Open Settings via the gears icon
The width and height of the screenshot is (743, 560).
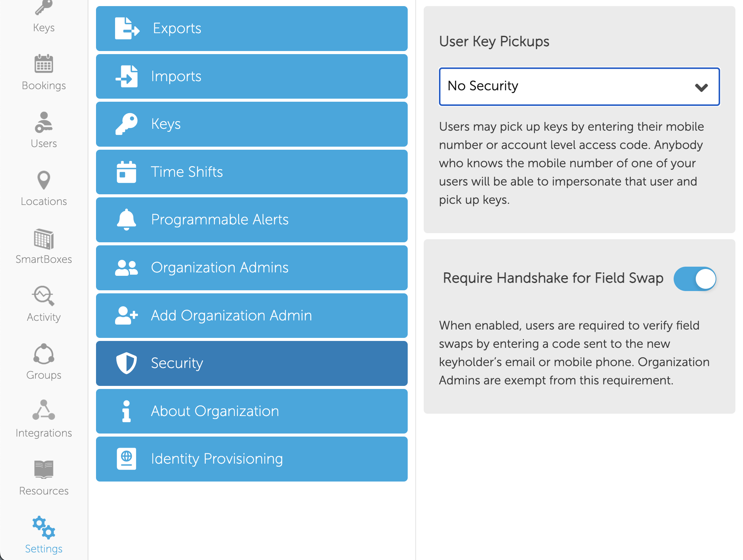44,528
